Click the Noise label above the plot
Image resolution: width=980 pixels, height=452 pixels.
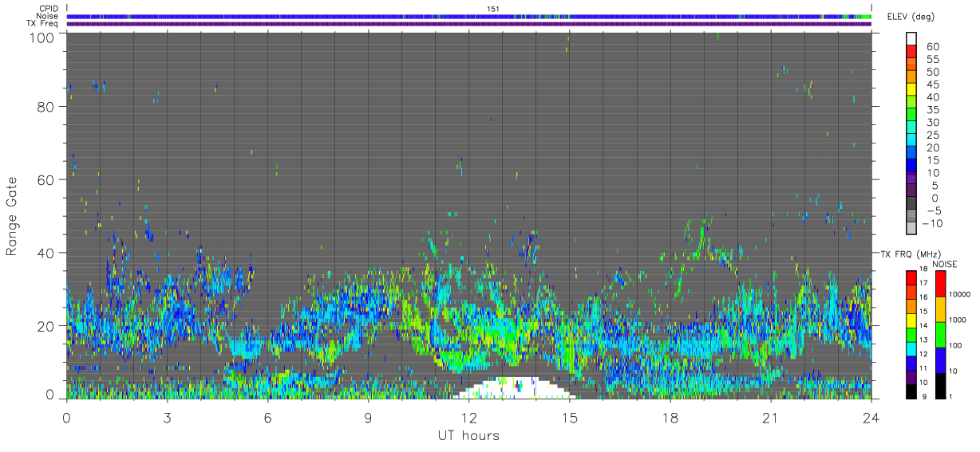tap(48, 16)
